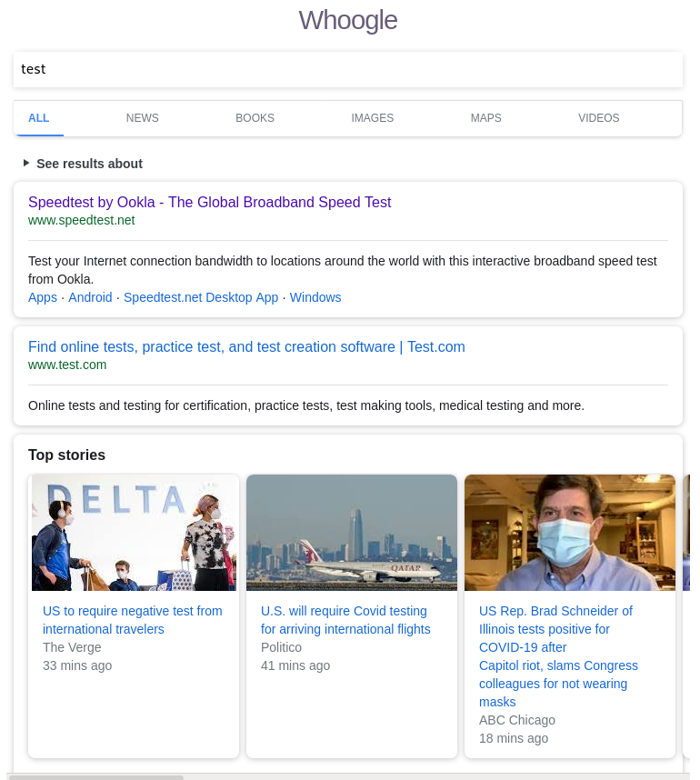Click the Brad Schneider masked photo thumbnail

pos(570,533)
